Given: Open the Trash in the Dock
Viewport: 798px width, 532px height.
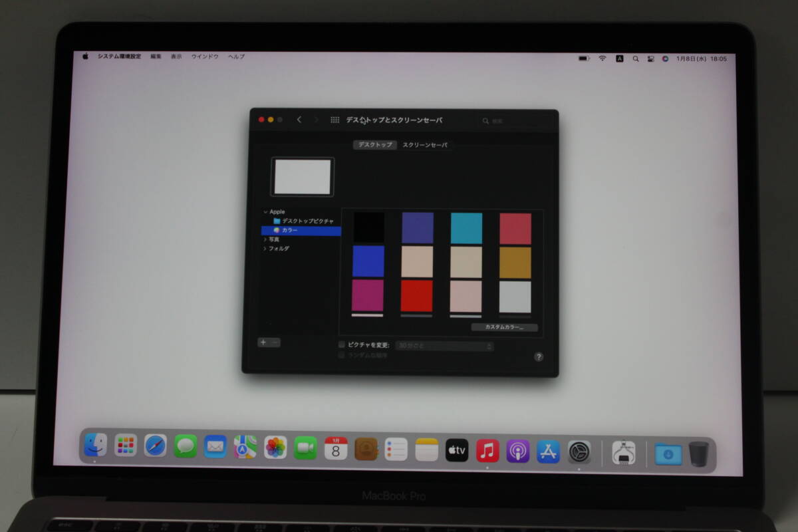Looking at the screenshot, I should point(698,454).
